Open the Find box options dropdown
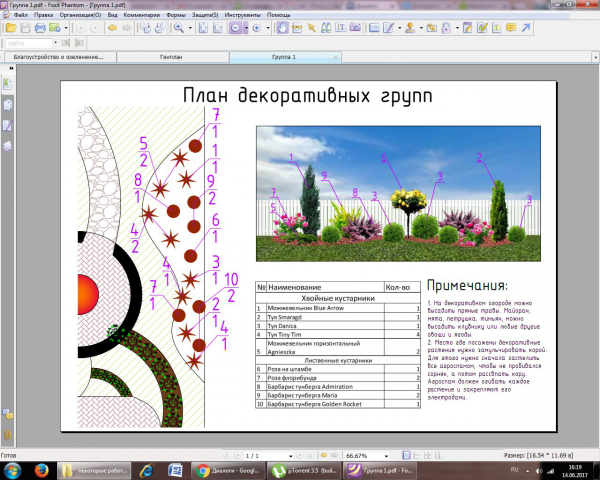 (x=55, y=42)
